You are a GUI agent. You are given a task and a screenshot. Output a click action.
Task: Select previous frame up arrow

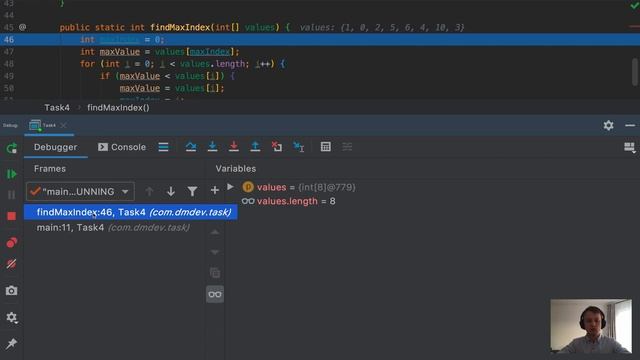[149, 191]
